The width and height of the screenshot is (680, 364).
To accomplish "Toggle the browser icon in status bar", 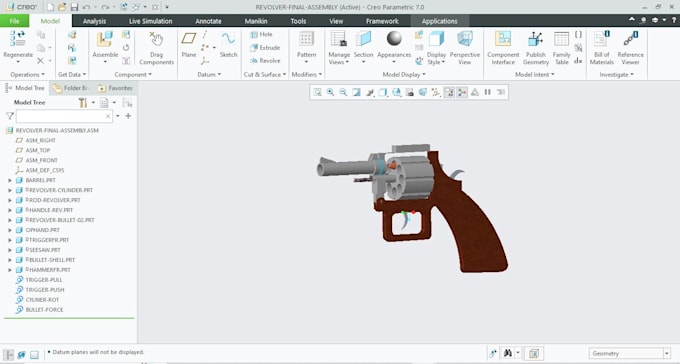I will 21,354.
